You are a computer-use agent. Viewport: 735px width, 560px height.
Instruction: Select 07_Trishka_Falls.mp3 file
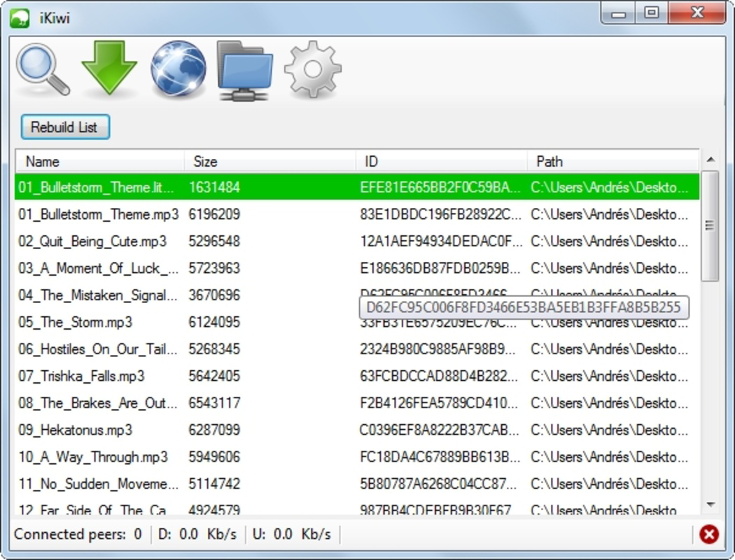coord(82,377)
